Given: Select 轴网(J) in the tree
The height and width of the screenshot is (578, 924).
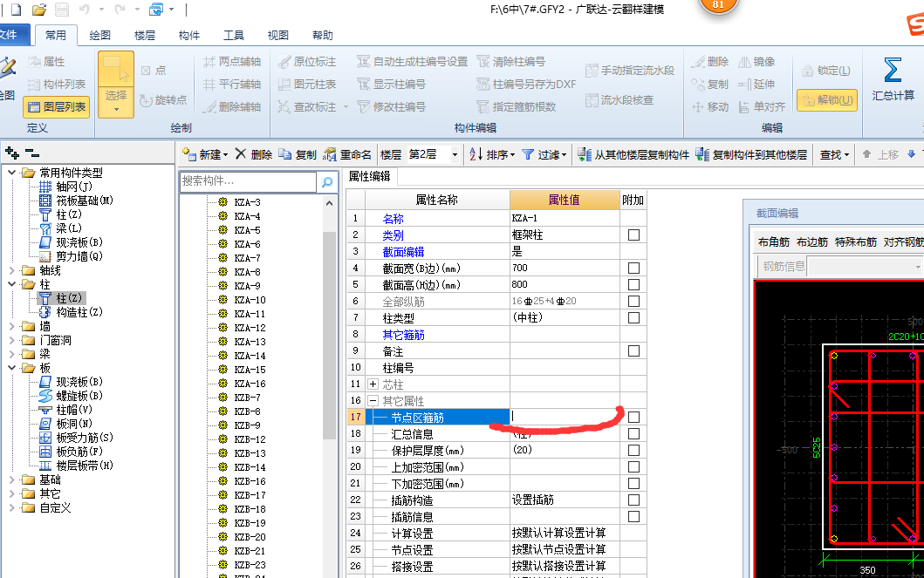Looking at the screenshot, I should pos(66,187).
